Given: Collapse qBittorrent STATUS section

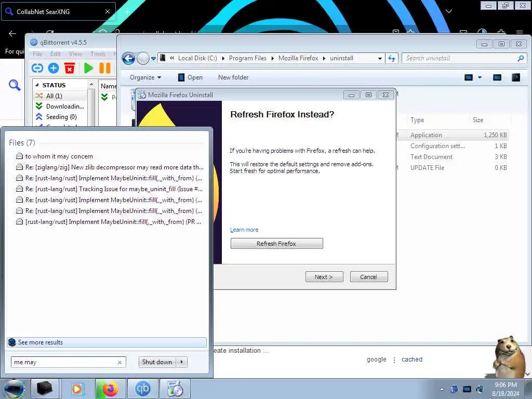Looking at the screenshot, I should tap(37, 85).
